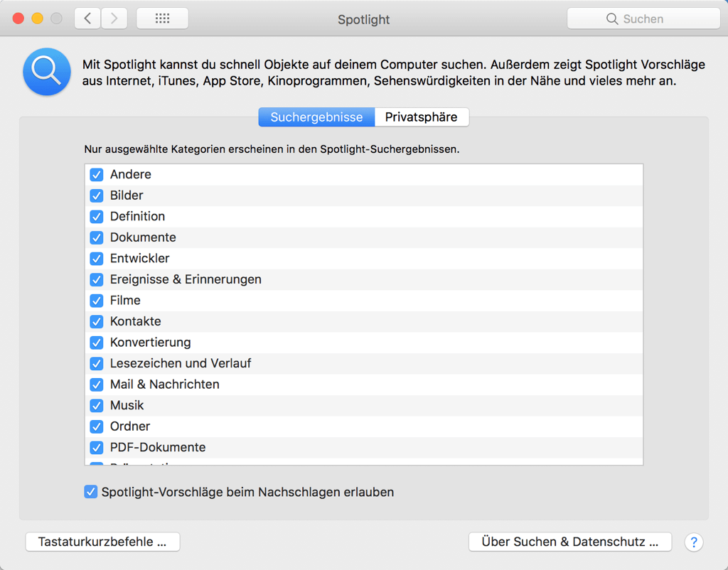Disable the Entwickler category
The image size is (728, 570).
(x=97, y=259)
